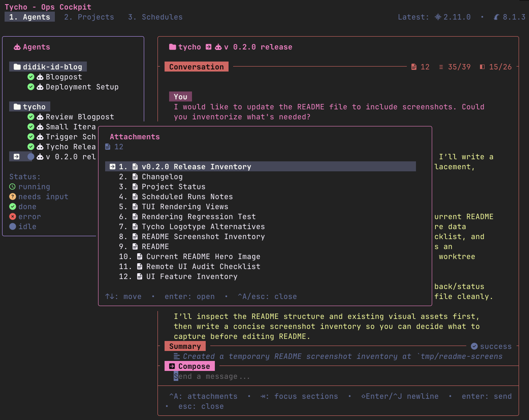Click the attachments document icon showing 12
The width and height of the screenshot is (529, 420).
414,67
